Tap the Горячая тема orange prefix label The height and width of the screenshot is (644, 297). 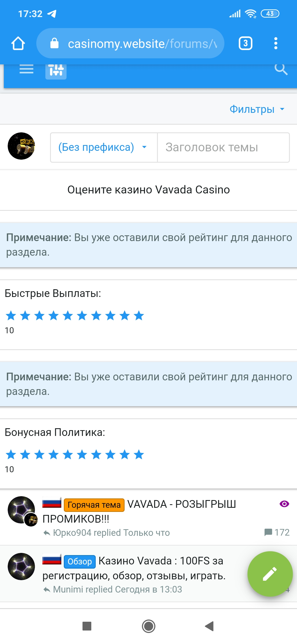click(94, 505)
